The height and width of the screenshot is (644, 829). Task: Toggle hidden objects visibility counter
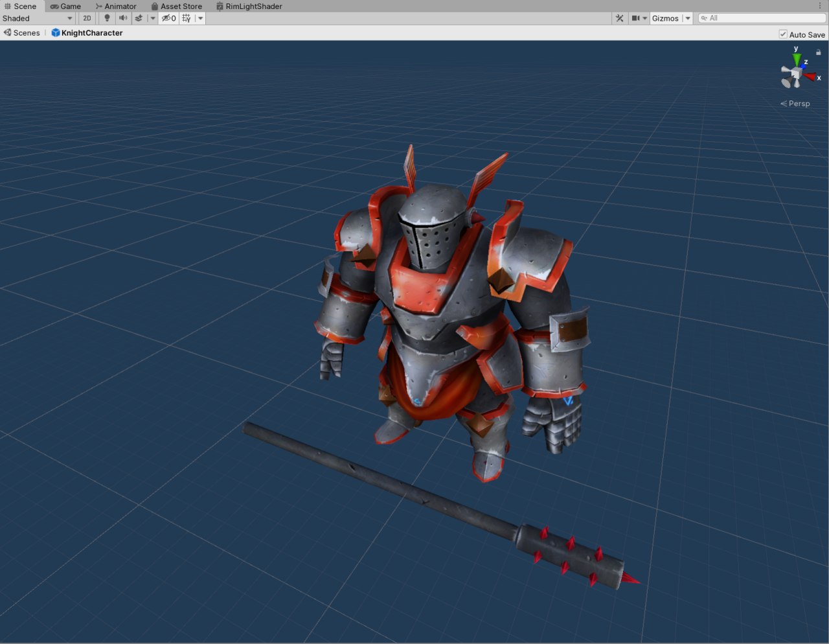point(169,18)
